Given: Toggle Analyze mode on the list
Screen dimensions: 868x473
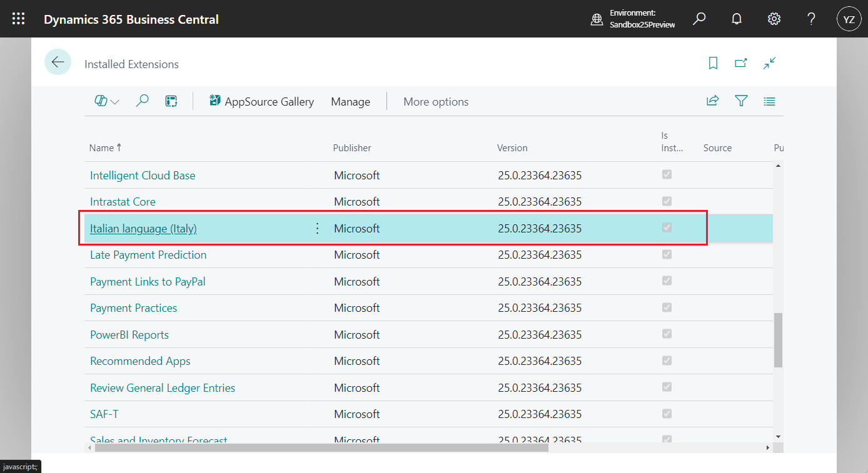Looking at the screenshot, I should [171, 101].
